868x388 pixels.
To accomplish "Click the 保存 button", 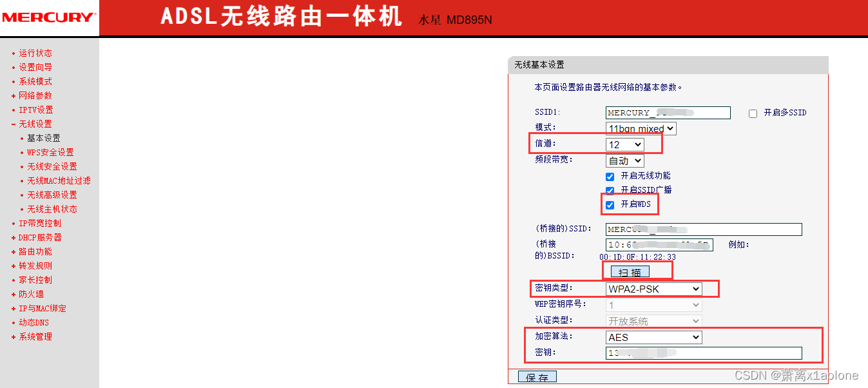I will (537, 377).
